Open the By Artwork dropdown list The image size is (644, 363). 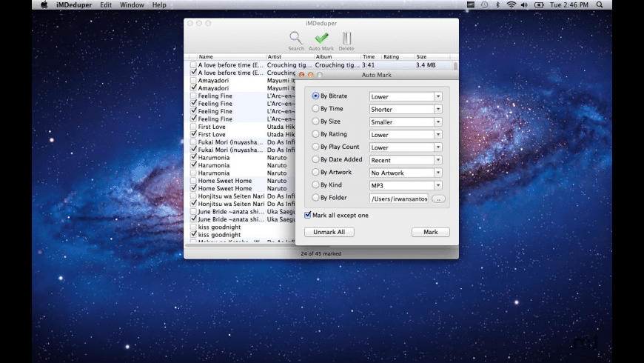[x=405, y=173]
